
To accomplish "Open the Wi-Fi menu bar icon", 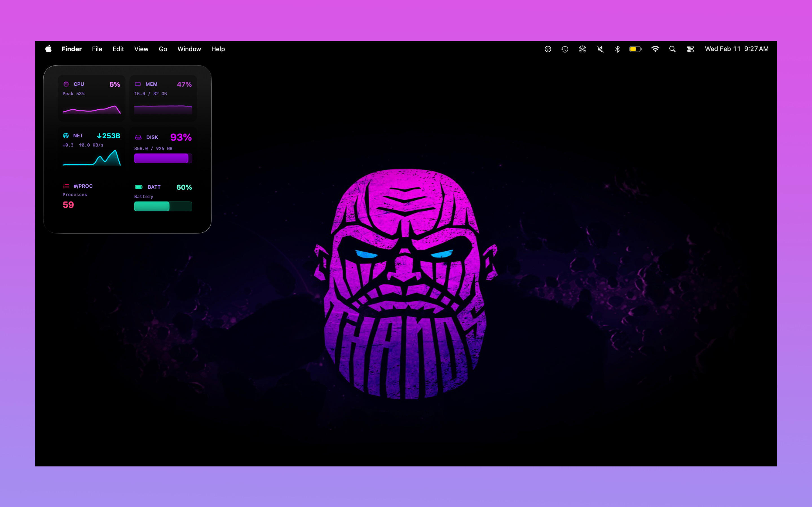I will pyautogui.click(x=655, y=49).
